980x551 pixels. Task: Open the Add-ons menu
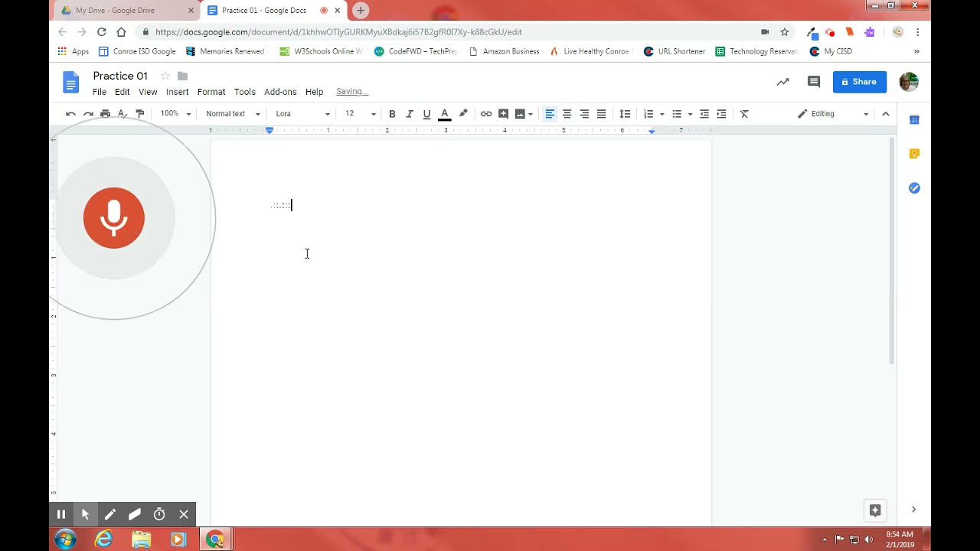(280, 92)
